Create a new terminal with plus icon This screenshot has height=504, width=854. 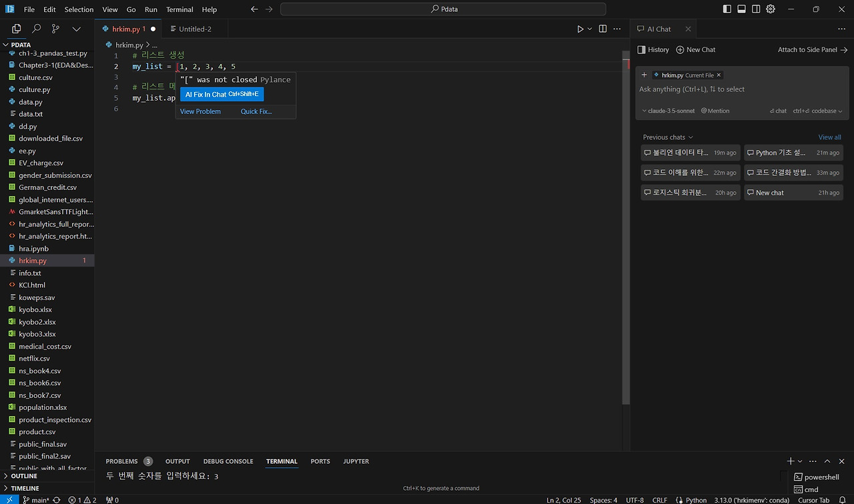[x=791, y=461]
